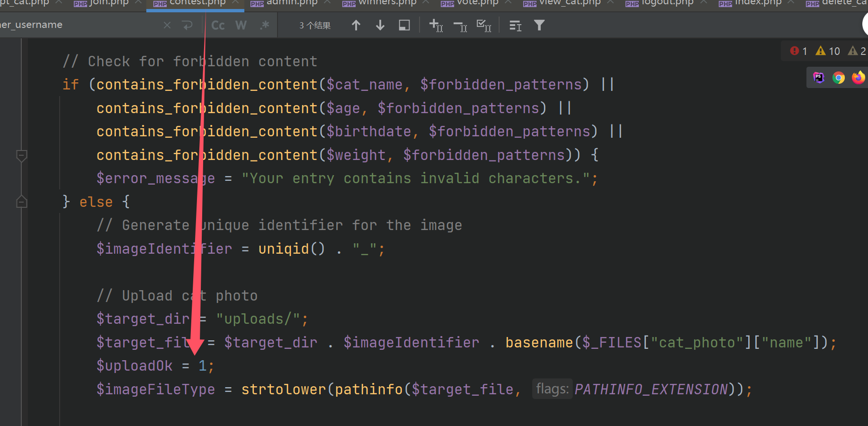Jump to the next search occurrence
The width and height of the screenshot is (868, 426).
(380, 26)
